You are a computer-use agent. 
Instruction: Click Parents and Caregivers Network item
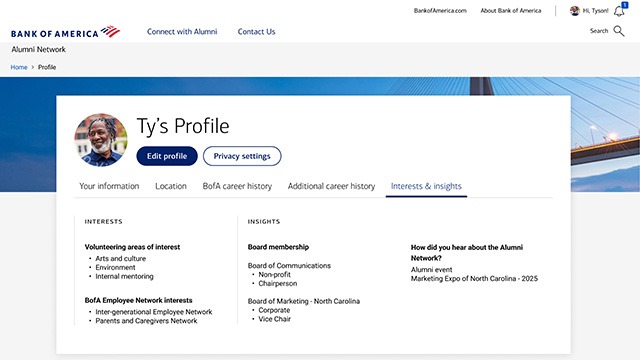pos(146,321)
